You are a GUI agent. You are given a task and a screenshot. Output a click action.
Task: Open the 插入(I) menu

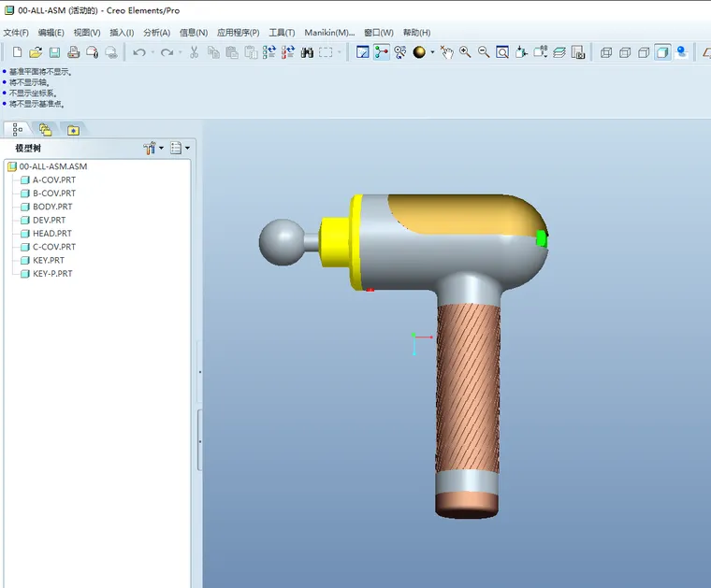[x=122, y=33]
